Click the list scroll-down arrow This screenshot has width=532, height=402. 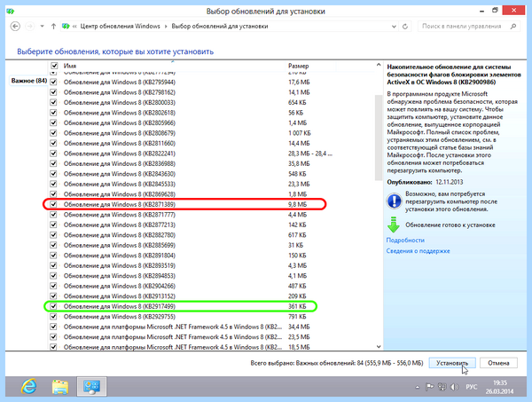379,347
